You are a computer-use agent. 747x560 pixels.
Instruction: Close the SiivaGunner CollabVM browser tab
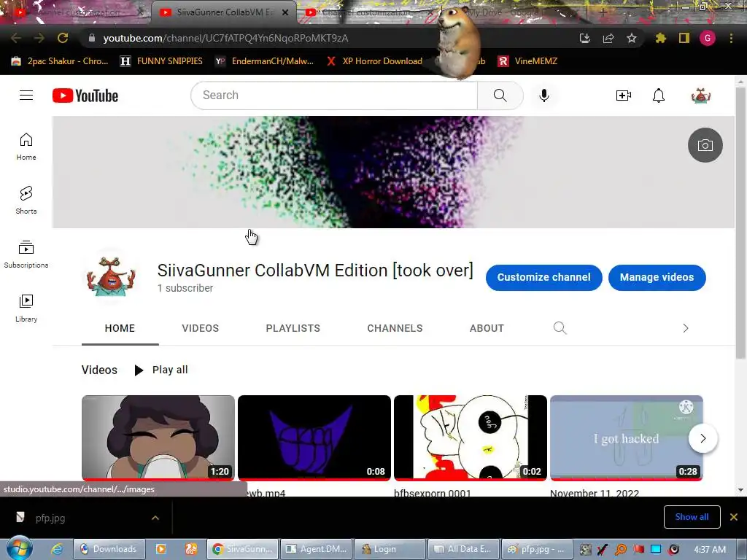point(285,12)
